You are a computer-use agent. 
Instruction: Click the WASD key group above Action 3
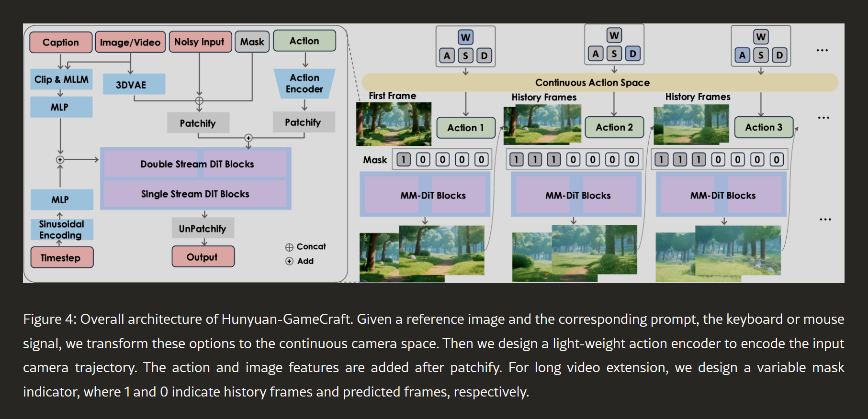pos(761,46)
